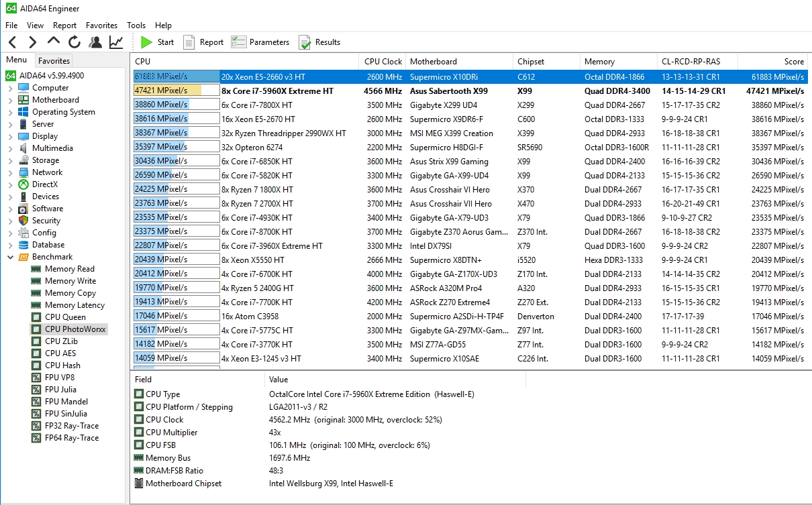Open the Tools menu
This screenshot has width=812, height=505.
(x=136, y=25)
